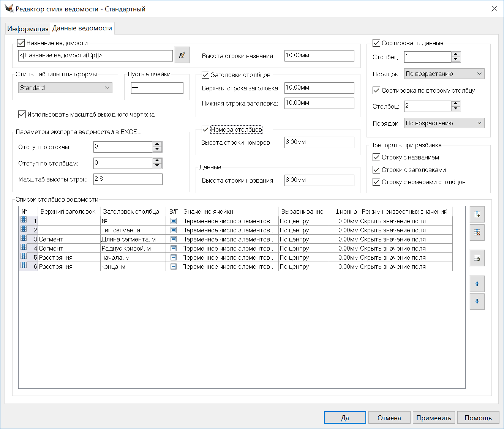Viewport: 504px width, 429px height.
Task: Click the add column icon button
Action: (x=477, y=214)
